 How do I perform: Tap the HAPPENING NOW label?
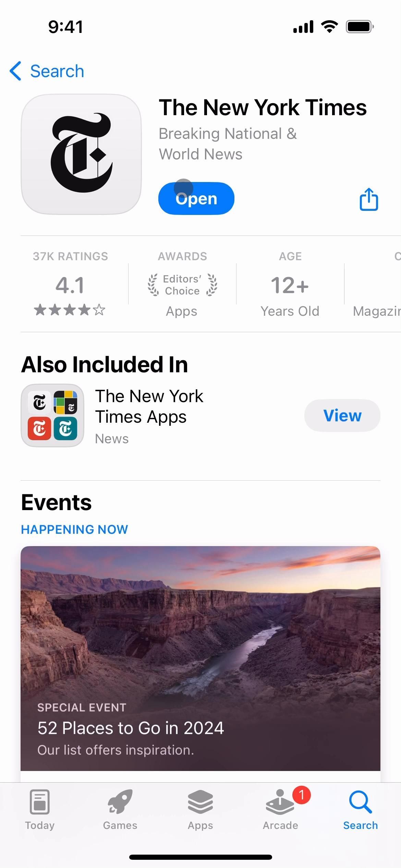point(74,530)
